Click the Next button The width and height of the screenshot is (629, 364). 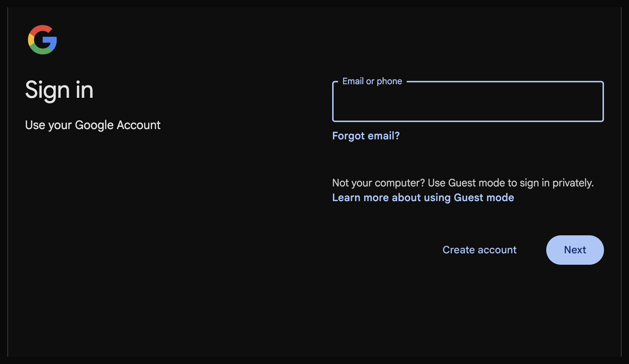(x=575, y=250)
